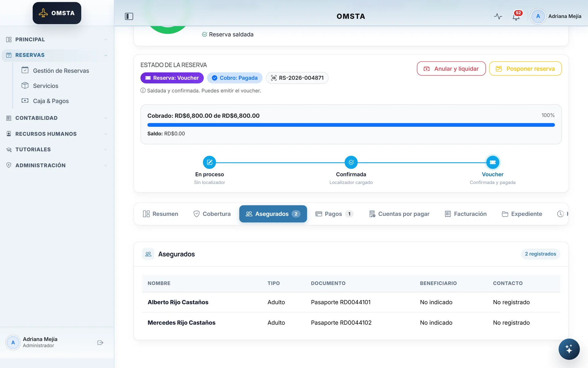
Task: Click Pasaporte RD0044102 cell
Action: pos(341,323)
